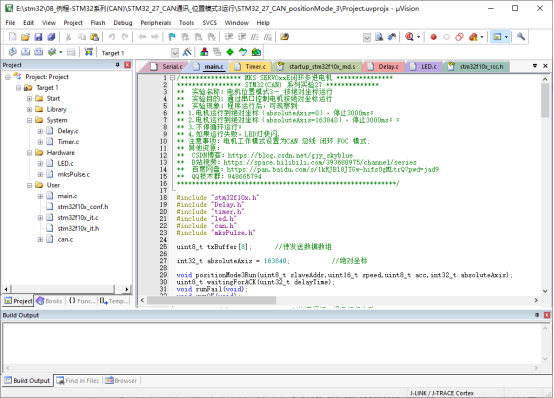Open Configuration with the wrench icon

(521, 37)
